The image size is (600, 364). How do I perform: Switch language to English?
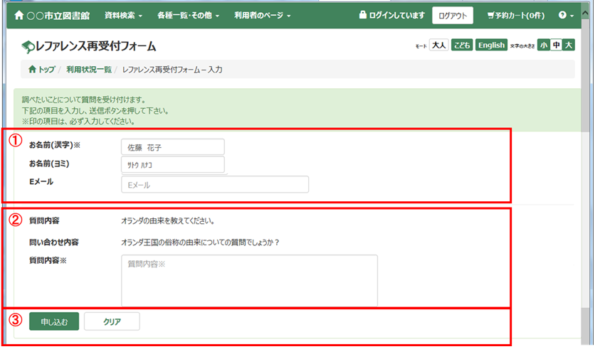click(491, 45)
